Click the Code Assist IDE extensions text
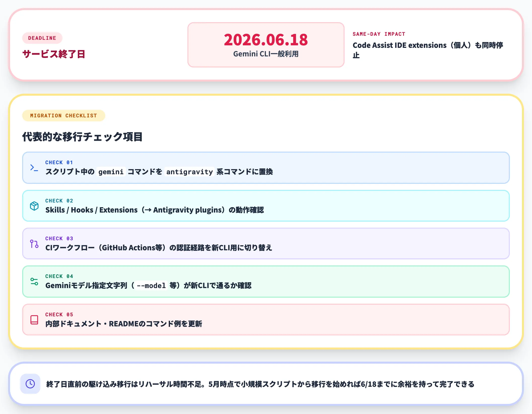This screenshot has width=532, height=414. tap(428, 50)
